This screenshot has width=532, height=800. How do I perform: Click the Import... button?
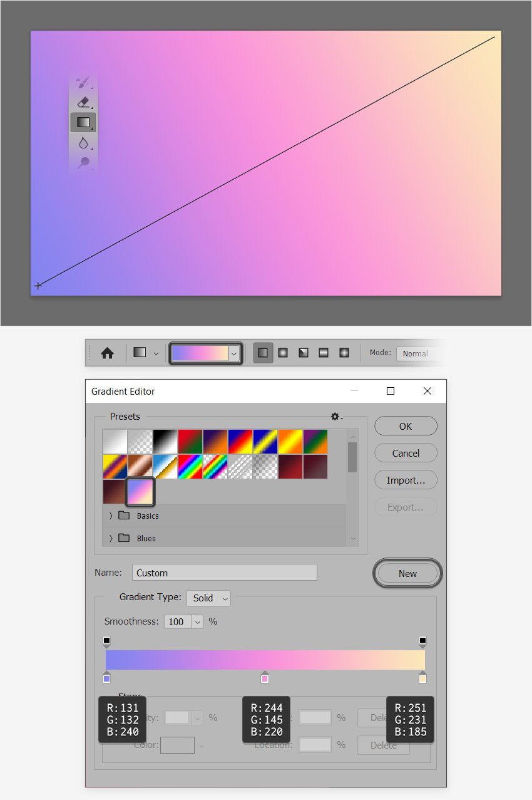pyautogui.click(x=406, y=480)
